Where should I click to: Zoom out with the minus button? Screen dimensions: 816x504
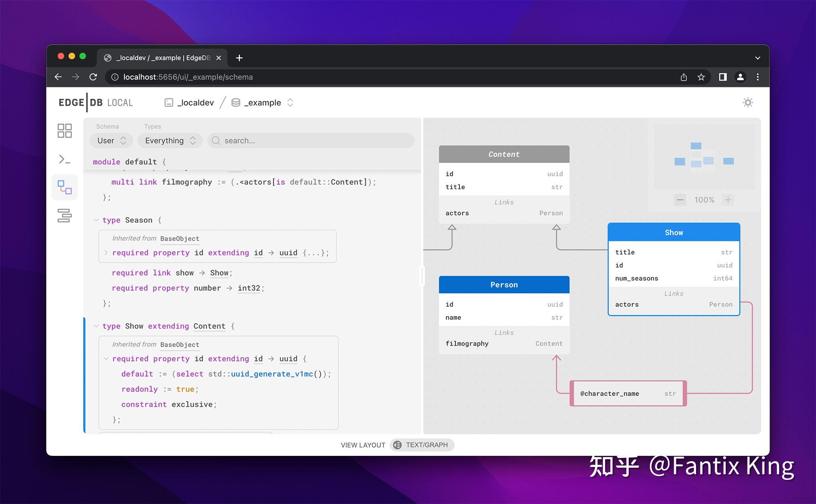[680, 200]
